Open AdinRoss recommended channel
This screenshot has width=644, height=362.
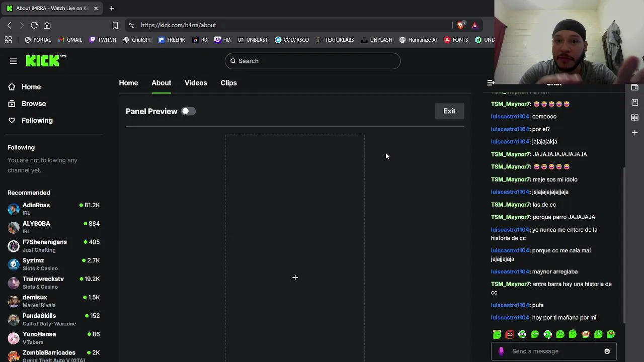click(x=54, y=209)
